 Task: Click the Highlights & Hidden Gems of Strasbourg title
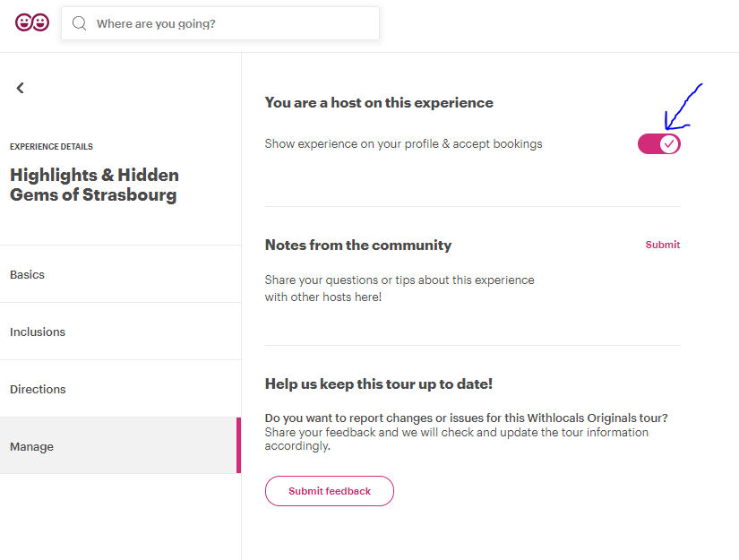pos(94,185)
